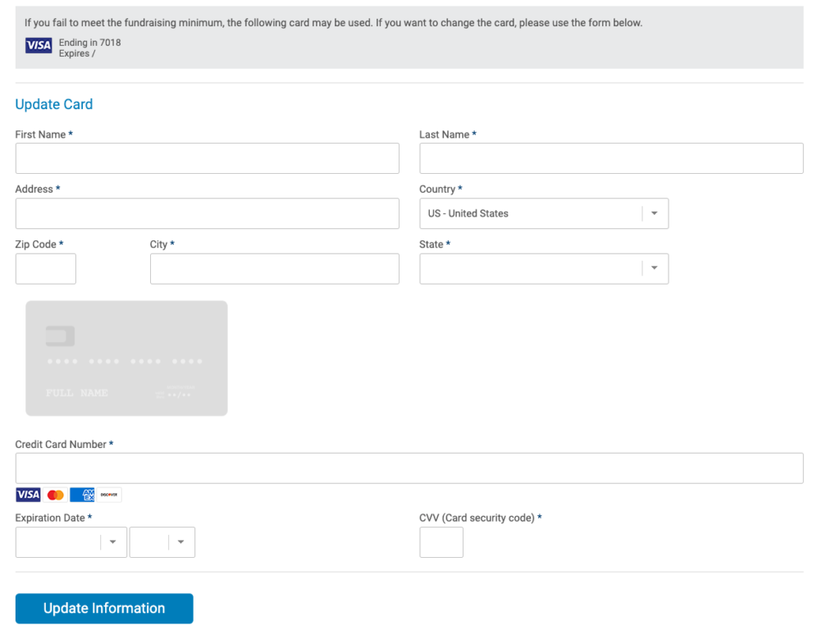
Task: Open the Country dropdown showing US - United States
Action: pyautogui.click(x=544, y=213)
